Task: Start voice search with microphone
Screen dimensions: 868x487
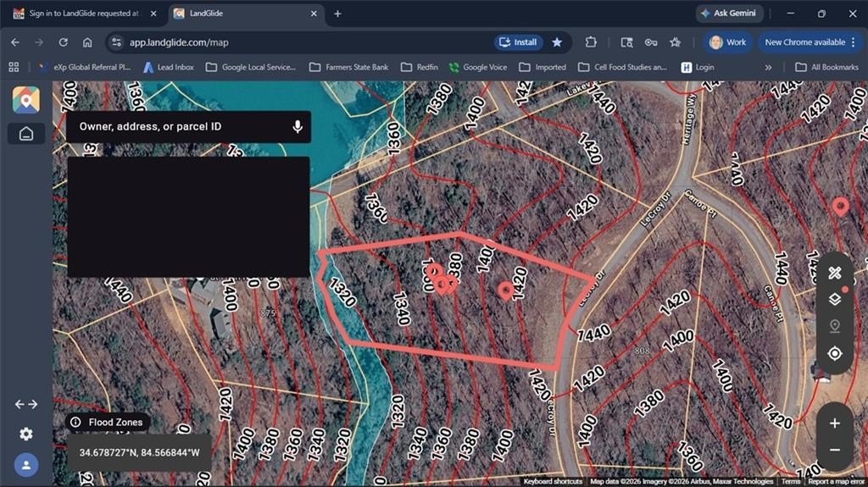Action: click(298, 126)
